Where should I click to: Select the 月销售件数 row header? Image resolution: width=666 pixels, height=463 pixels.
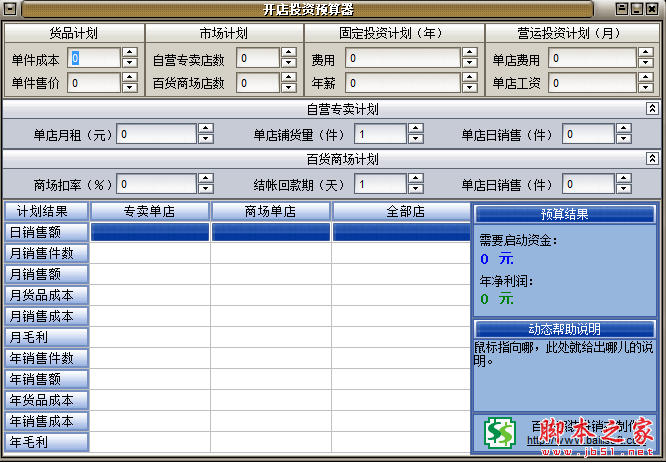[46, 253]
